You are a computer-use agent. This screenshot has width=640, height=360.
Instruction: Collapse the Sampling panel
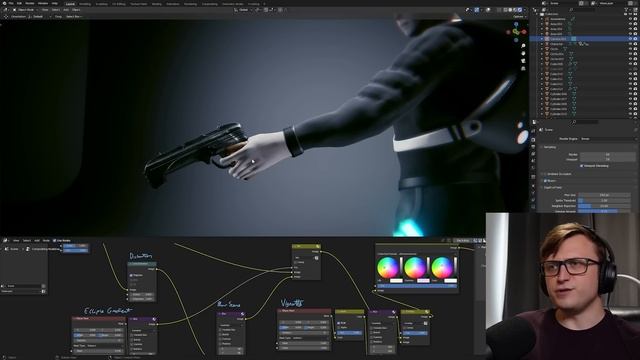(x=549, y=147)
